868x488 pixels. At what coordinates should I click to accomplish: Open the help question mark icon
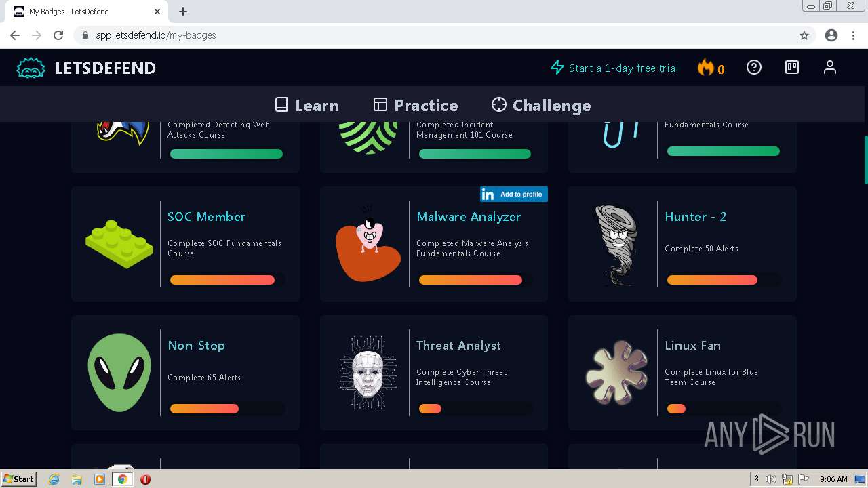point(754,67)
